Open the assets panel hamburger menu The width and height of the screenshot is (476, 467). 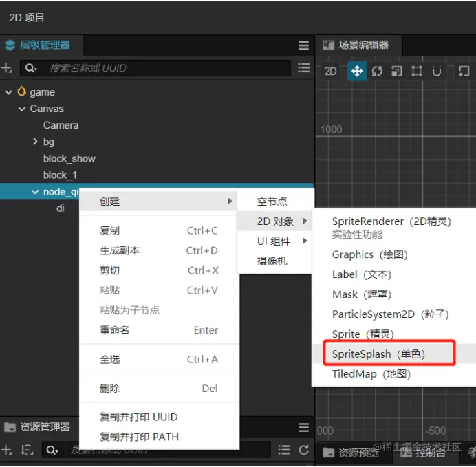tap(303, 427)
